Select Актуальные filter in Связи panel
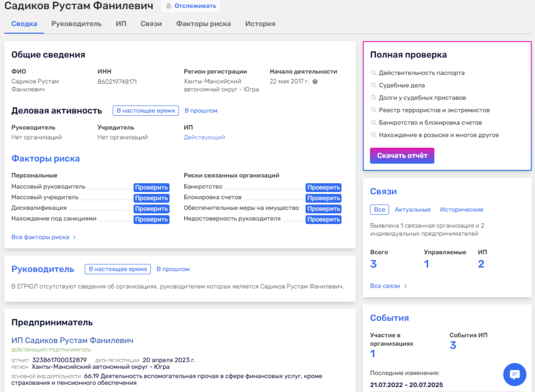The height and width of the screenshot is (392, 535). click(412, 210)
